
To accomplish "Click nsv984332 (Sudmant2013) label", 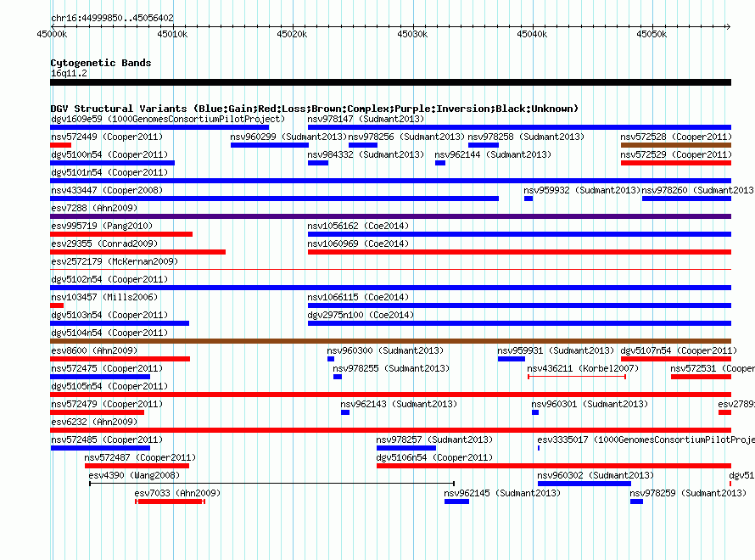I will [x=366, y=154].
